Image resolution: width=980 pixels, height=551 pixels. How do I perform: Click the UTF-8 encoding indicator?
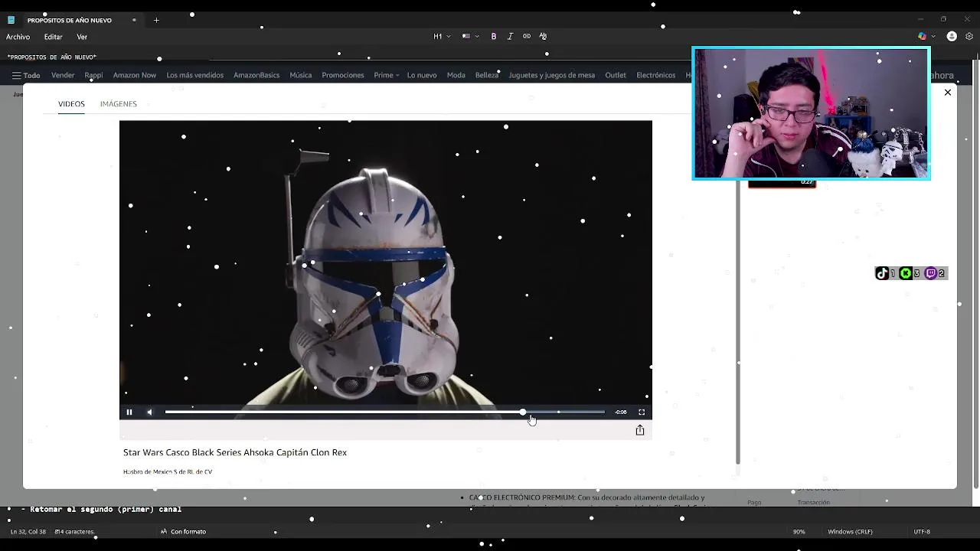(922, 532)
